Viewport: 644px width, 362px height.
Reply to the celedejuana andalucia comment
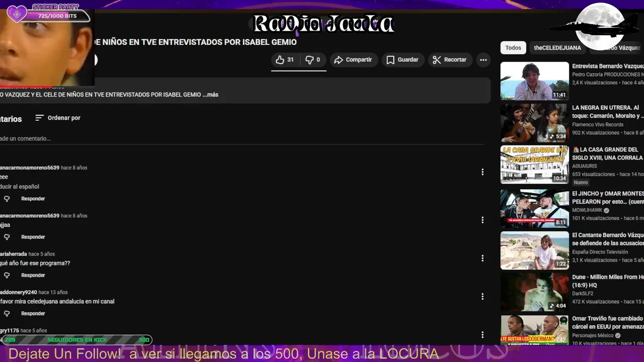click(33, 313)
